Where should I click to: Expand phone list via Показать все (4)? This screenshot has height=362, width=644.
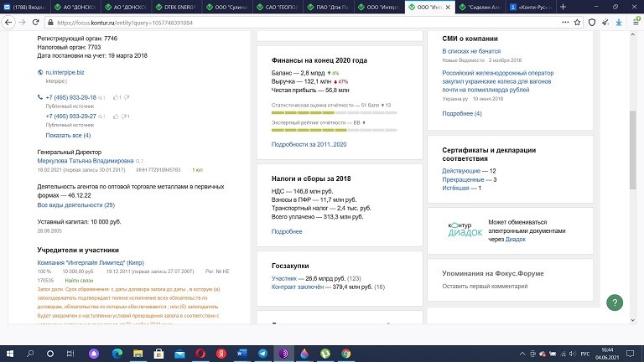[x=68, y=135]
